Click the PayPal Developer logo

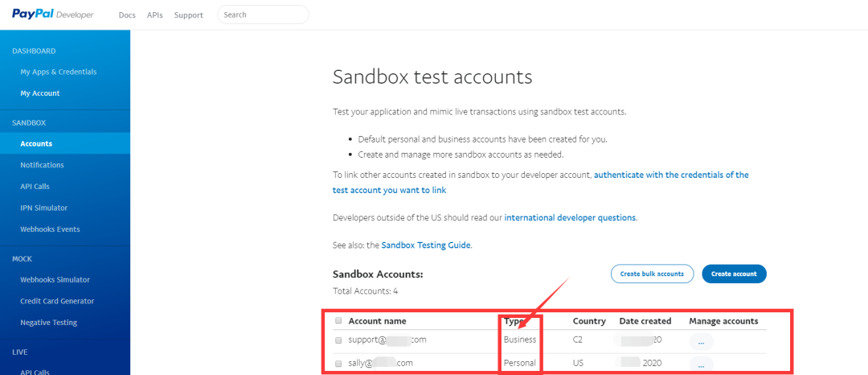53,15
